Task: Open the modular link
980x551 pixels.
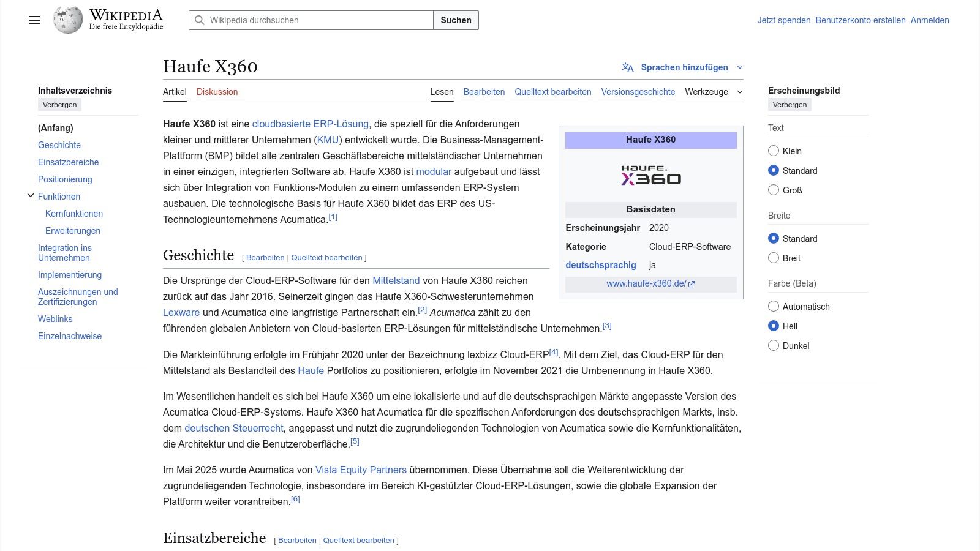Action: click(434, 171)
